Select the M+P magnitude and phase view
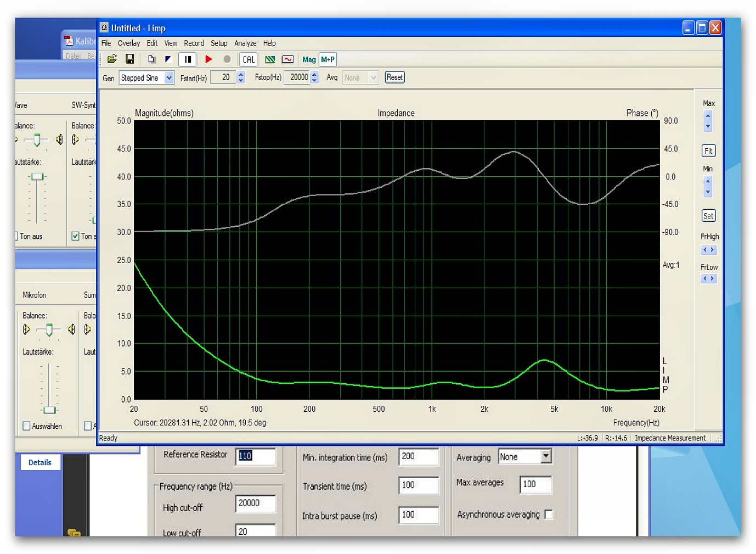The height and width of the screenshot is (554, 756). click(x=328, y=60)
